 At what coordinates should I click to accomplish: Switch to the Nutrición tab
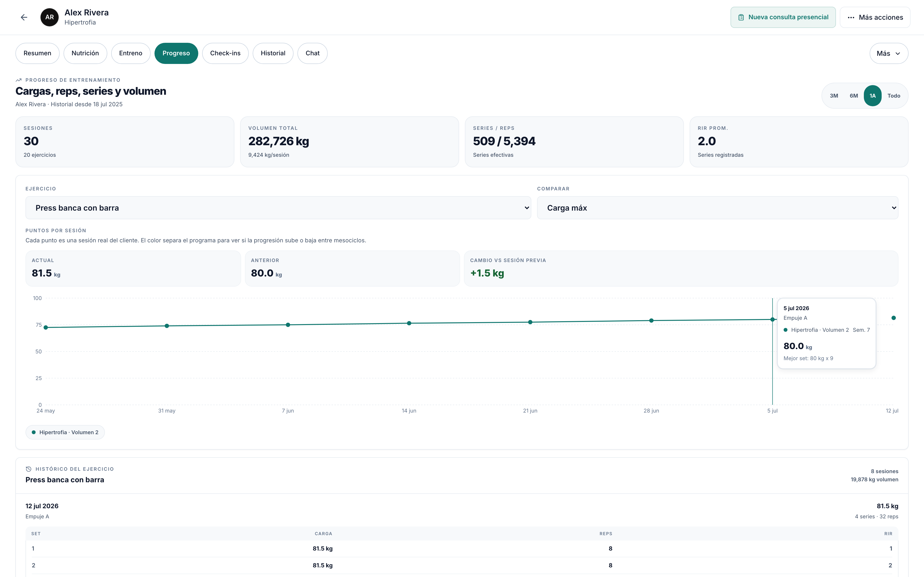(85, 53)
